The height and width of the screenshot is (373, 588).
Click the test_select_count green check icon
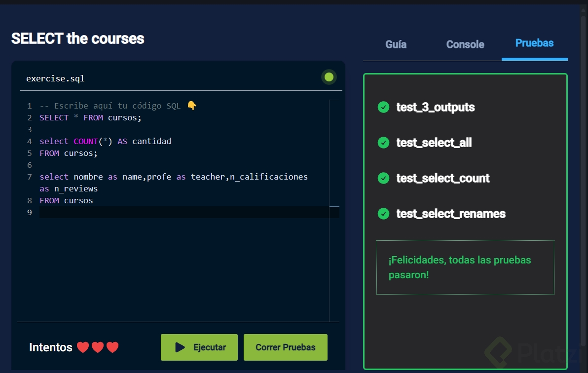(383, 178)
